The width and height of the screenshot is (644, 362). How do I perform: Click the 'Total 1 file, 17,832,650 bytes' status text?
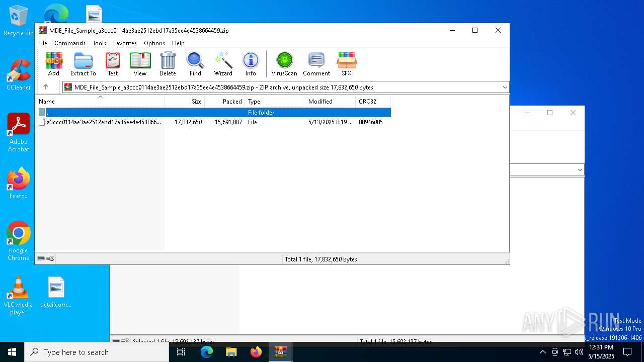(x=321, y=259)
